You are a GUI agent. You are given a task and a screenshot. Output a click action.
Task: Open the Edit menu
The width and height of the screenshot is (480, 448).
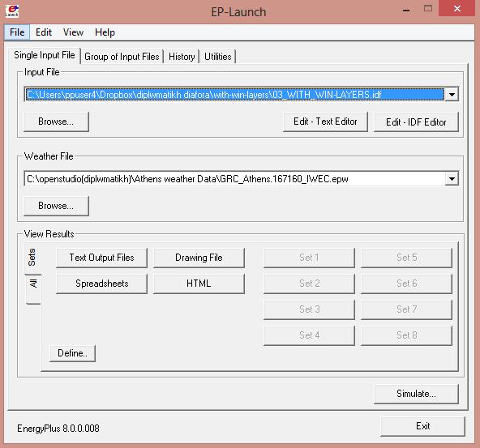coord(44,32)
